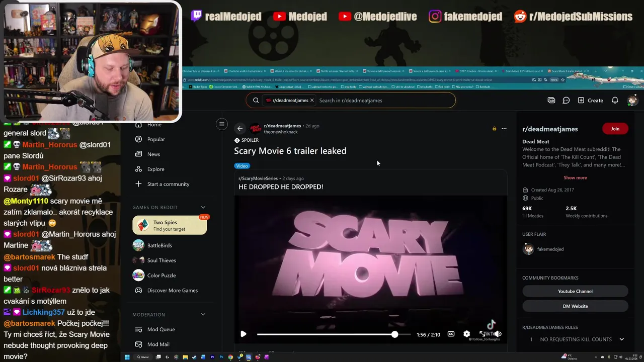
Task: Click the lock icon on the post
Action: click(494, 129)
